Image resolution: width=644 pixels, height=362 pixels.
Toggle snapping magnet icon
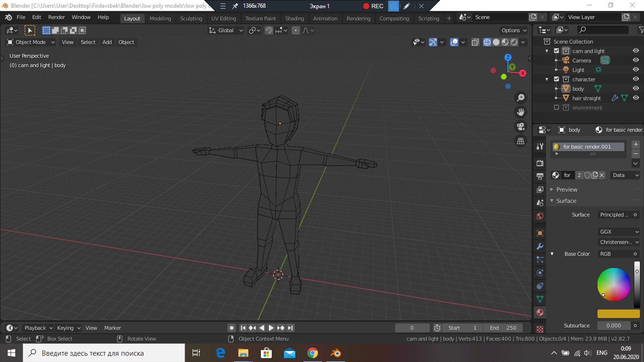(x=269, y=31)
